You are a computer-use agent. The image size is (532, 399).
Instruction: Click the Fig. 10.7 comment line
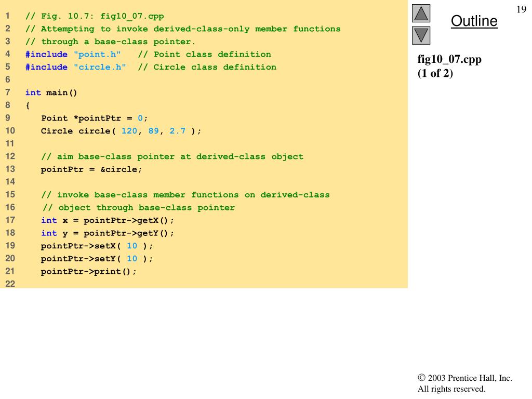[95, 16]
